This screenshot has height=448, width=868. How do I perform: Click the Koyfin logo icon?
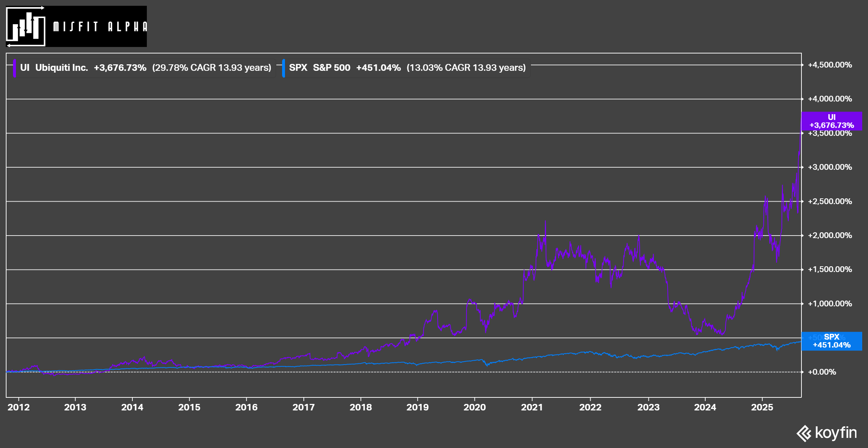[x=804, y=433]
